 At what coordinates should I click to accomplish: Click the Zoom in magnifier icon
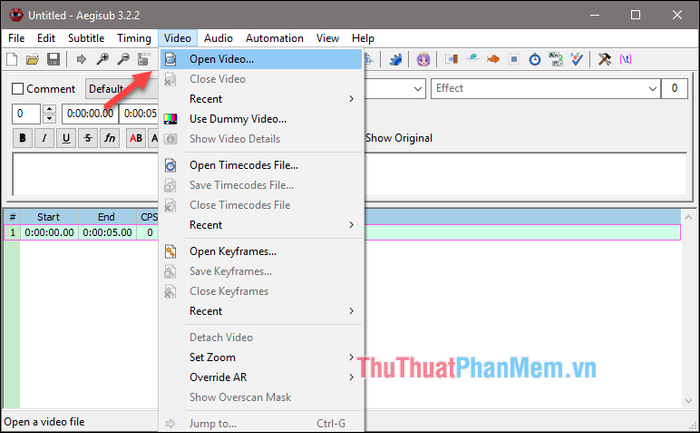(103, 59)
